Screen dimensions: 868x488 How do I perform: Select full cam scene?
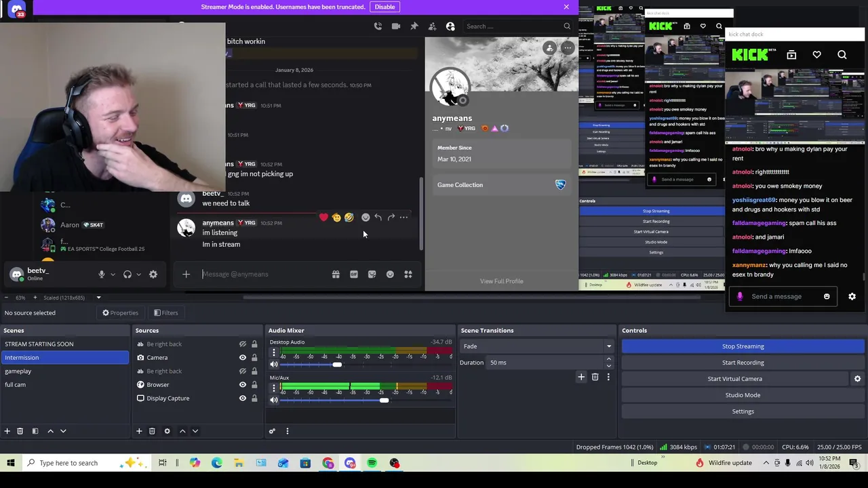[x=64, y=385]
